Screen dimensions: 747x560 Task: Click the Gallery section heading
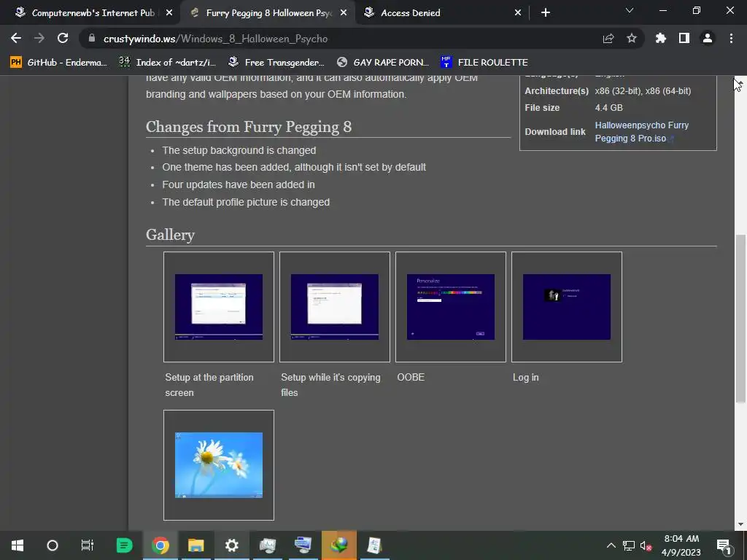point(170,235)
